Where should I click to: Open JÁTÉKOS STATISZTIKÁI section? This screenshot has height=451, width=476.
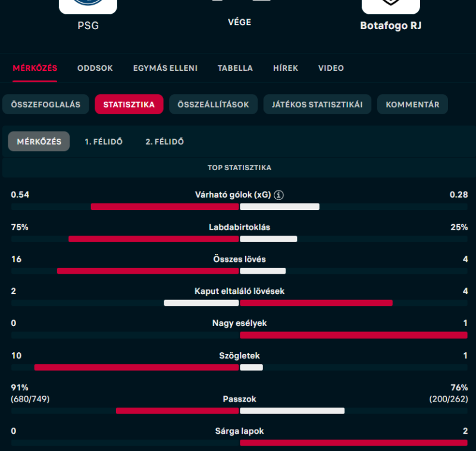tap(317, 104)
